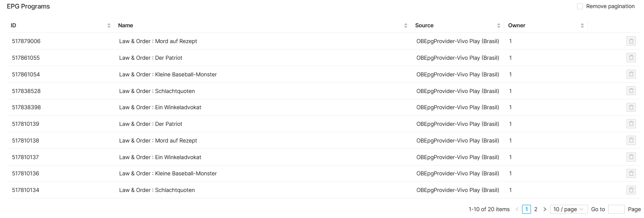
Task: Click trash icon for program 517861055
Action: point(631,58)
